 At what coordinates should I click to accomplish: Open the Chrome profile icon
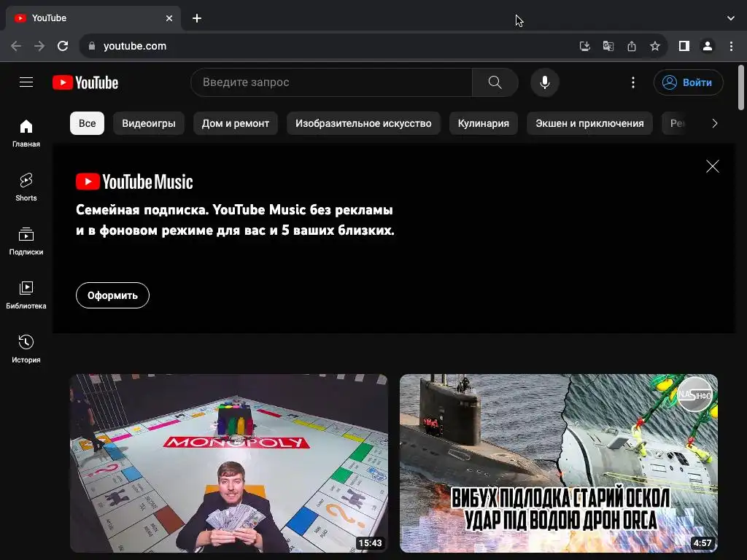(x=708, y=46)
